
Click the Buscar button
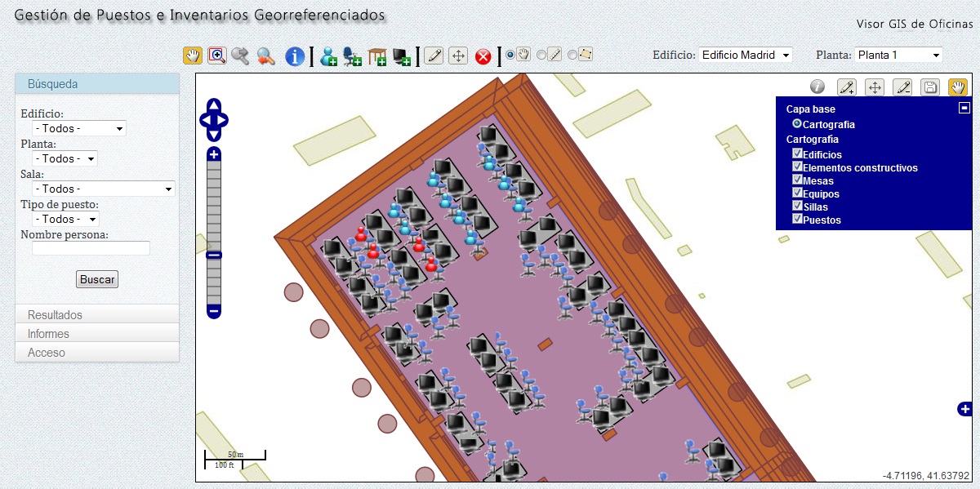click(x=97, y=279)
